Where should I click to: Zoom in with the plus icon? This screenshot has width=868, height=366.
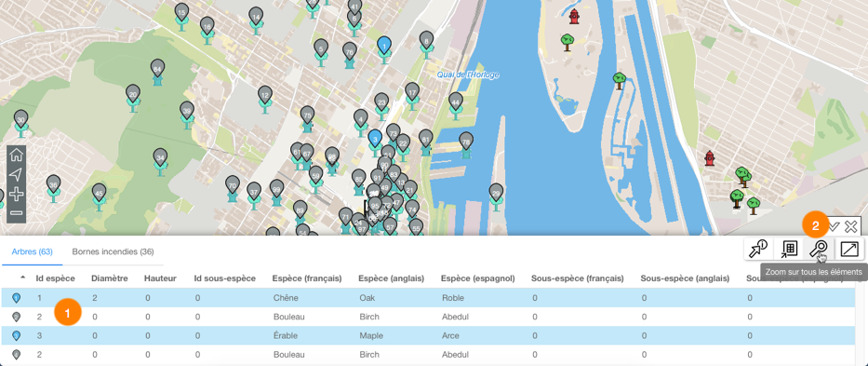coord(16,194)
